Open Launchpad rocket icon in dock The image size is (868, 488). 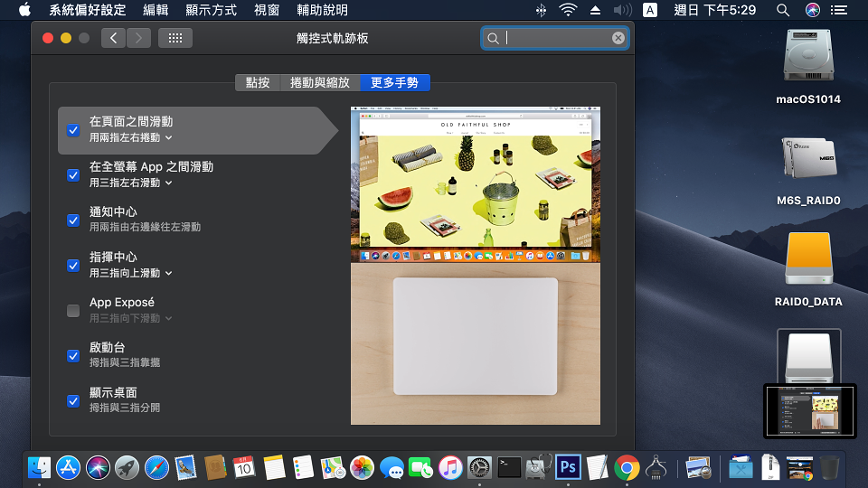[x=127, y=468]
